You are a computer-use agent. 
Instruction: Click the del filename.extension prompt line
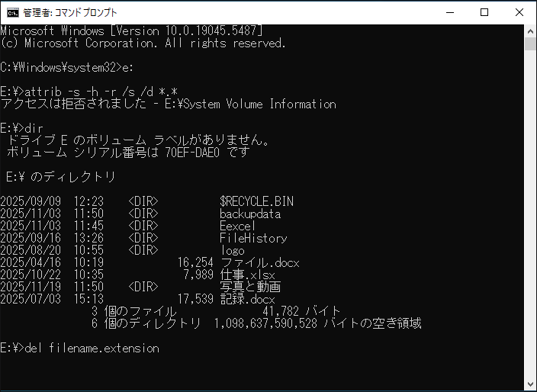point(79,349)
